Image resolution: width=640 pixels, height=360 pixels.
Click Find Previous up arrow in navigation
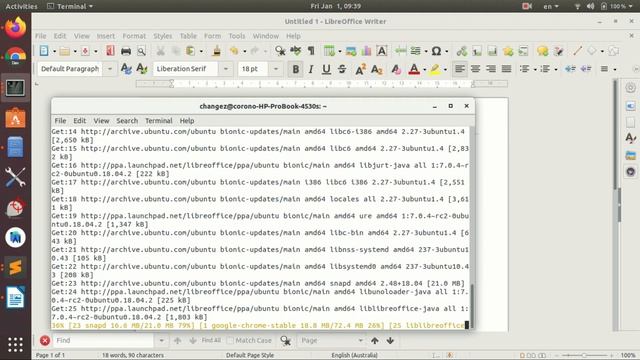(x=375, y=340)
